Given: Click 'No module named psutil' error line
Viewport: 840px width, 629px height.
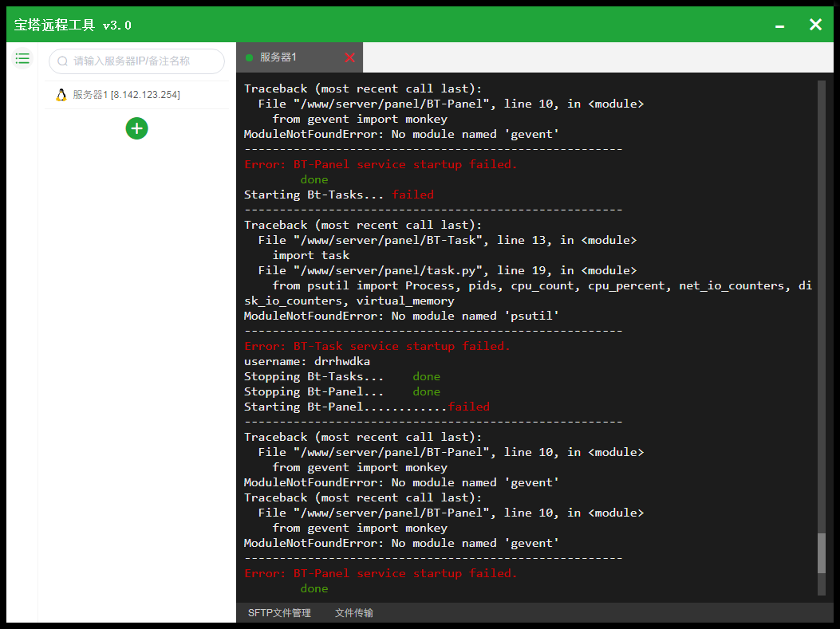Looking at the screenshot, I should point(401,316).
